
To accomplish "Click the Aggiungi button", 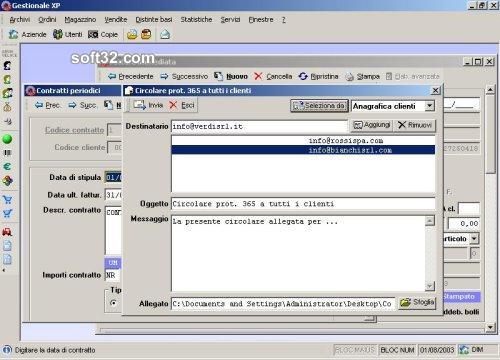I will point(371,125).
